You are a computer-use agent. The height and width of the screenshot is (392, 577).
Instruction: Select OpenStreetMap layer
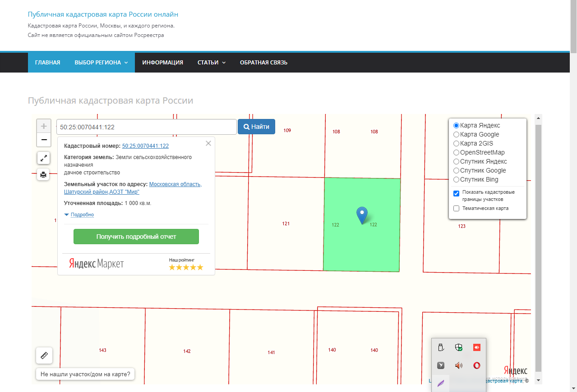[456, 152]
